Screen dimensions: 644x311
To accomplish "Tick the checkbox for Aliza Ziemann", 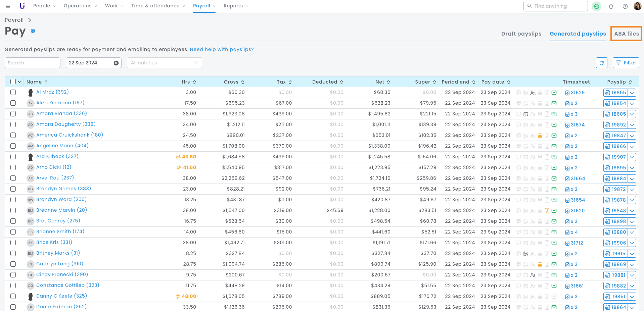I will (x=13, y=103).
